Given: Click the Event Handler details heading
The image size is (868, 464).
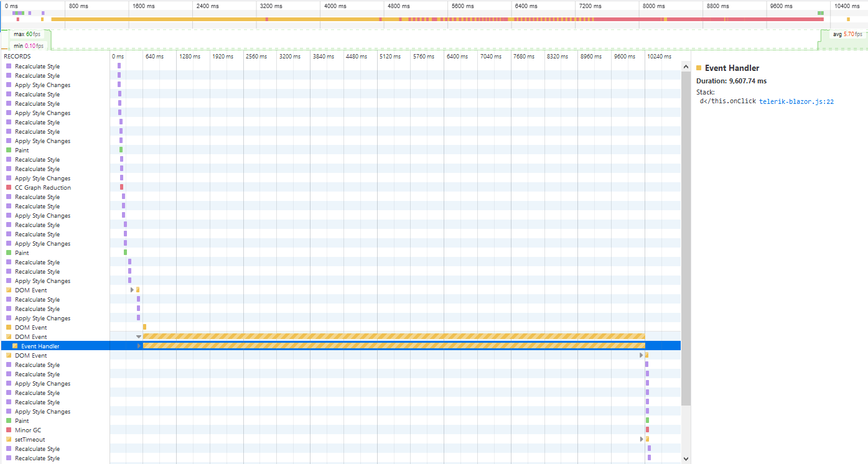Looking at the screenshot, I should tap(732, 68).
